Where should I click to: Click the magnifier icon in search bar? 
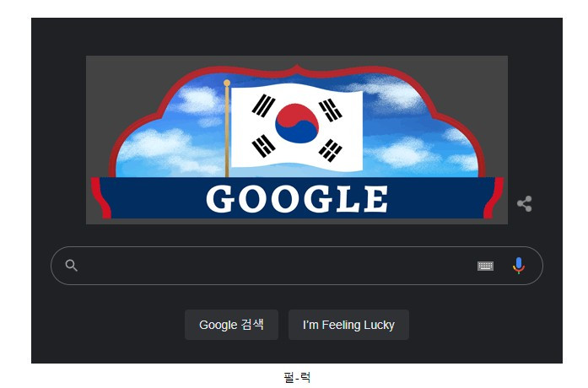pyautogui.click(x=71, y=266)
